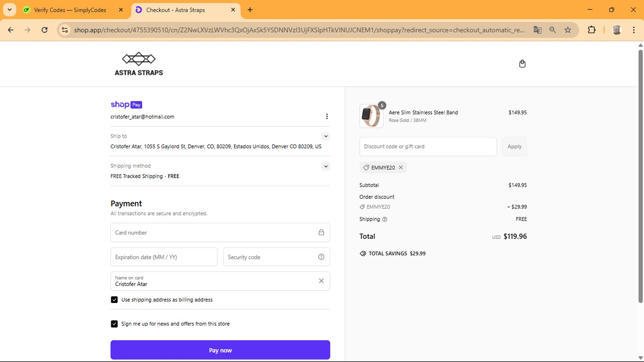Open Shop Pay account options menu
The image size is (644, 362).
[327, 116]
